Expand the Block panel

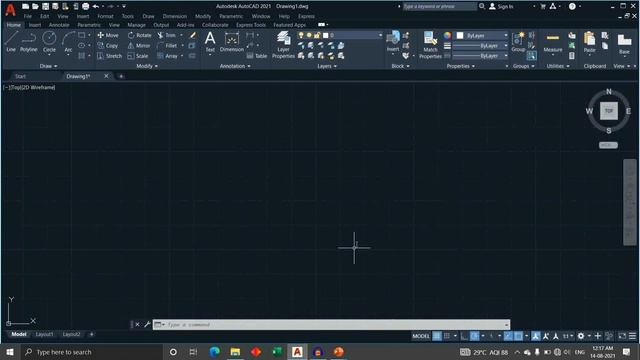400,66
